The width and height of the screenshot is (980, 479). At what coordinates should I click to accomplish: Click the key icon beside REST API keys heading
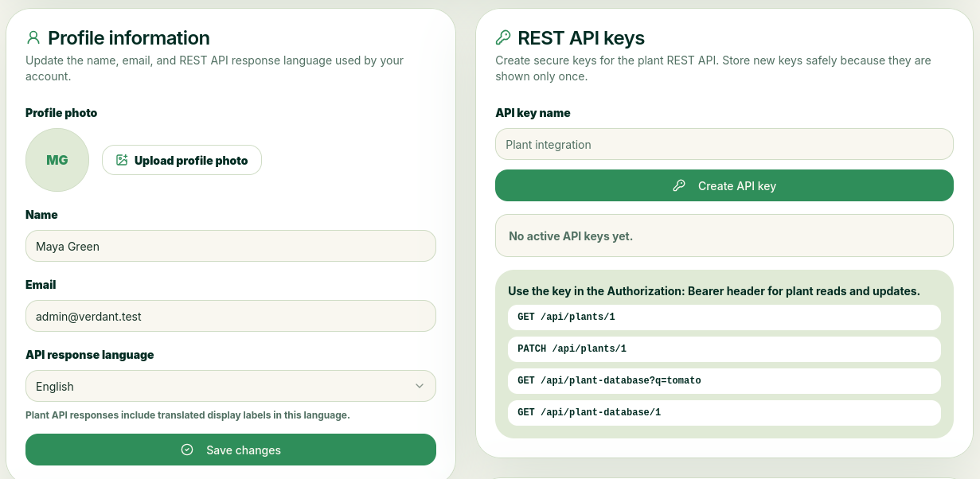(x=502, y=37)
